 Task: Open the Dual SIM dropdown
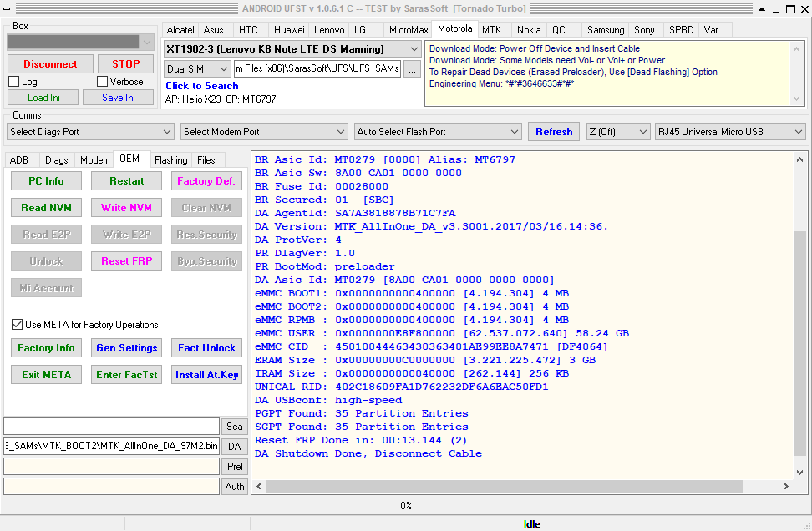pos(197,69)
